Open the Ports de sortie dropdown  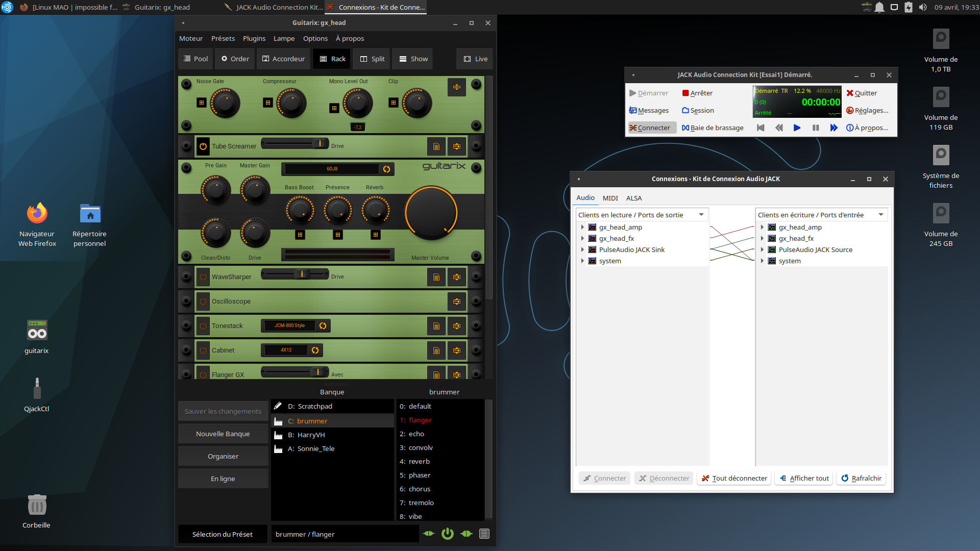click(701, 215)
